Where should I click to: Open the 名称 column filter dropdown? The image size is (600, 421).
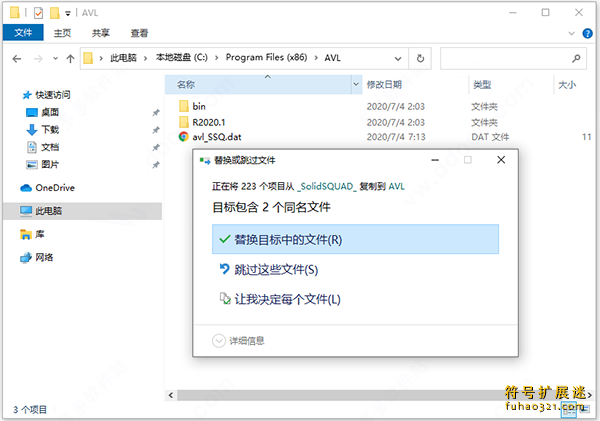356,84
